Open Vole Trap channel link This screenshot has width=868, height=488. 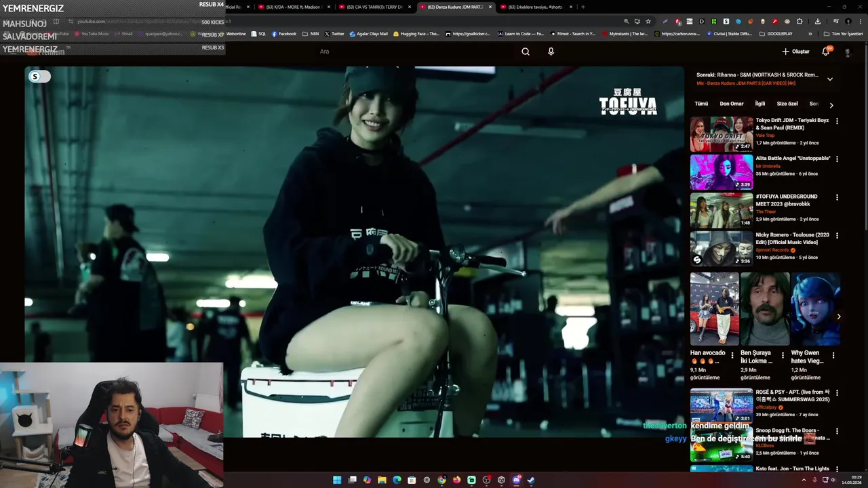point(765,136)
